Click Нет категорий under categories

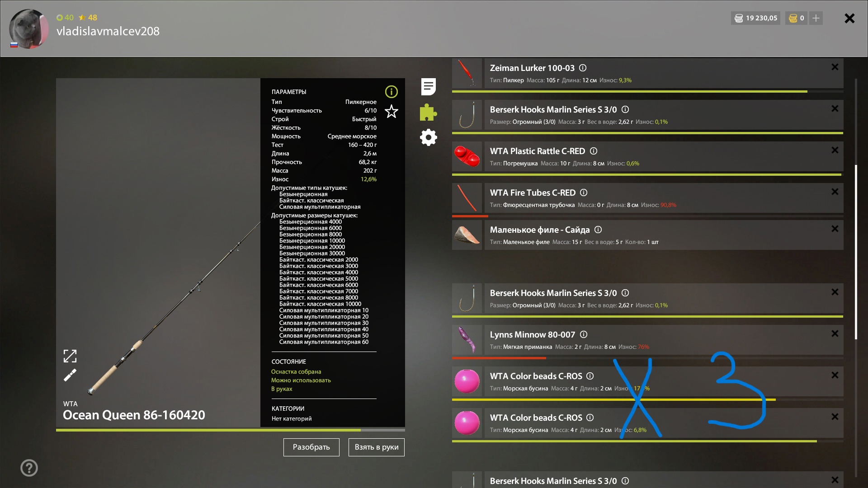tap(292, 418)
